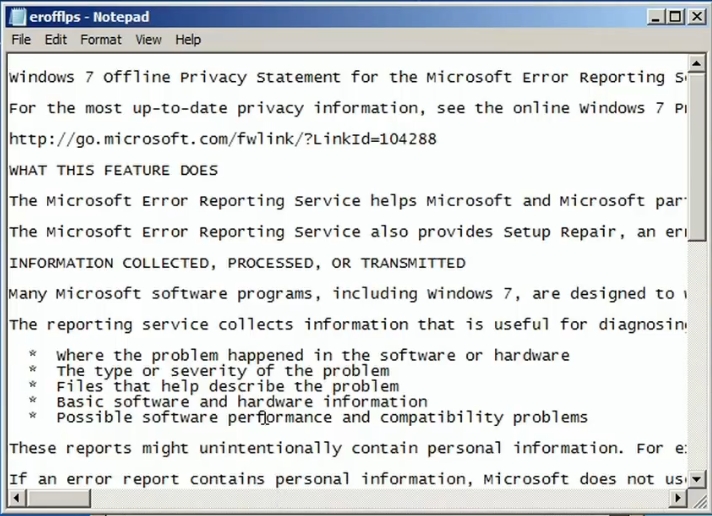
Task: Click the window resize grip corner
Action: click(697, 499)
